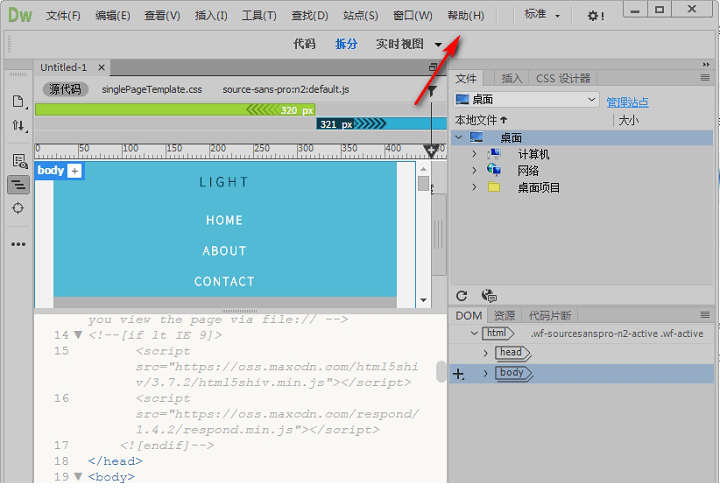Screen dimensions: 720x502
Task: Open the 编辑(E) menu
Action: tap(112, 16)
